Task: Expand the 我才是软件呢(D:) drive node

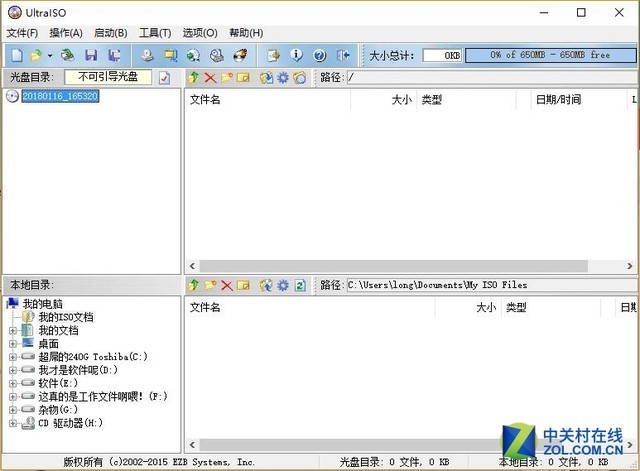Action: tap(13, 370)
